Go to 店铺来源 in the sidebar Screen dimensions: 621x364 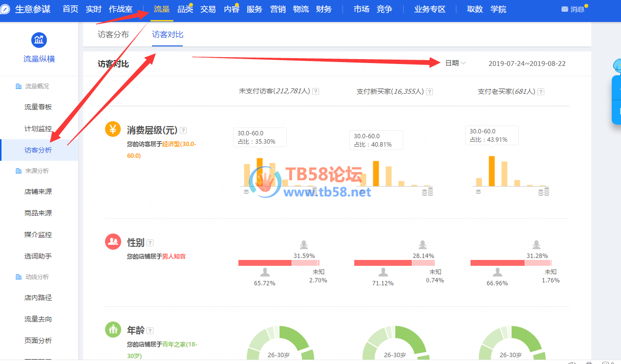click(38, 192)
